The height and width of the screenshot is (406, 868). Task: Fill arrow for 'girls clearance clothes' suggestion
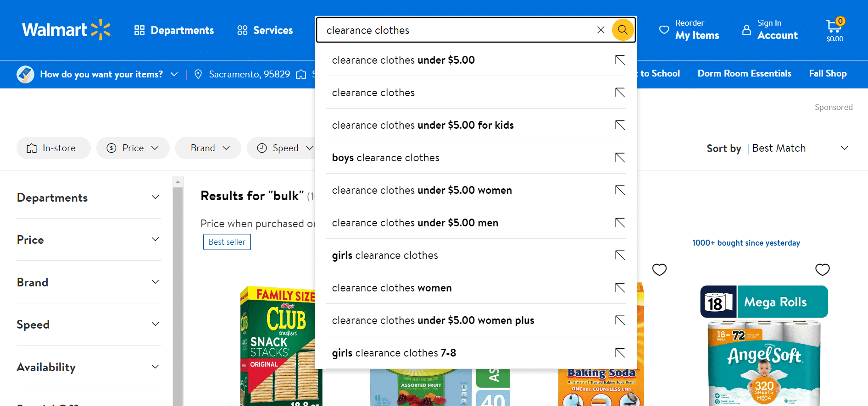620,255
